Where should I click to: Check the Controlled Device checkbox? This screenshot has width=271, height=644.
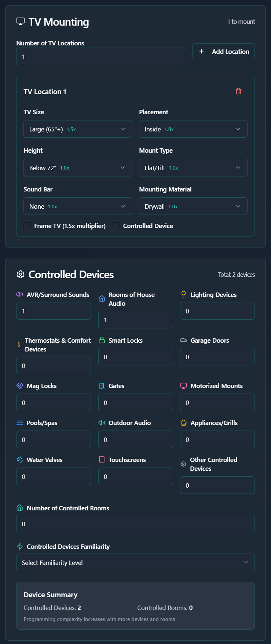116,226
